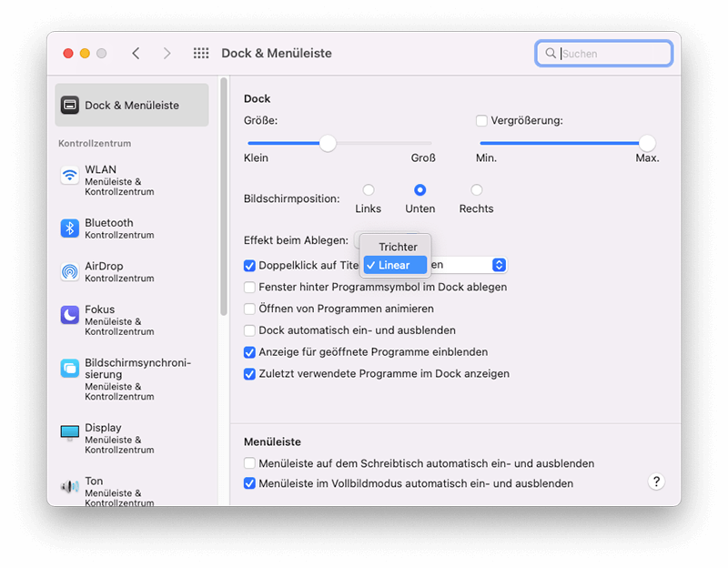The height and width of the screenshot is (568, 728).
Task: Select the Bluetooth icon in sidebar
Action: click(70, 228)
